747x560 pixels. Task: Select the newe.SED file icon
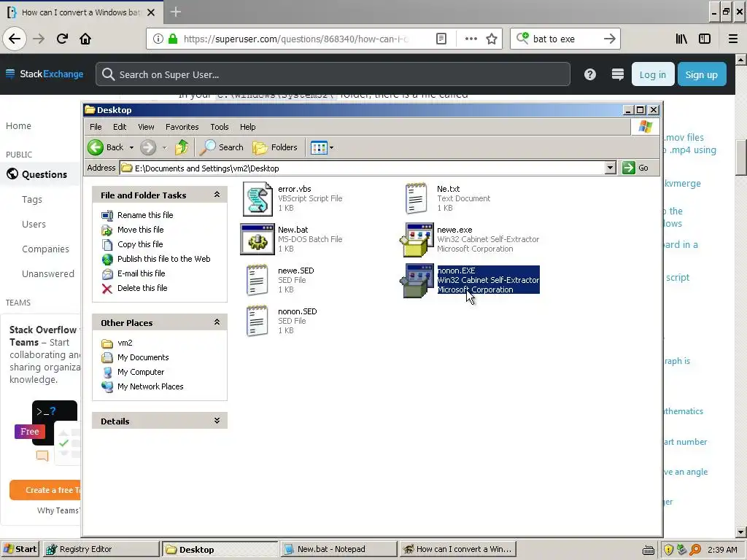258,280
